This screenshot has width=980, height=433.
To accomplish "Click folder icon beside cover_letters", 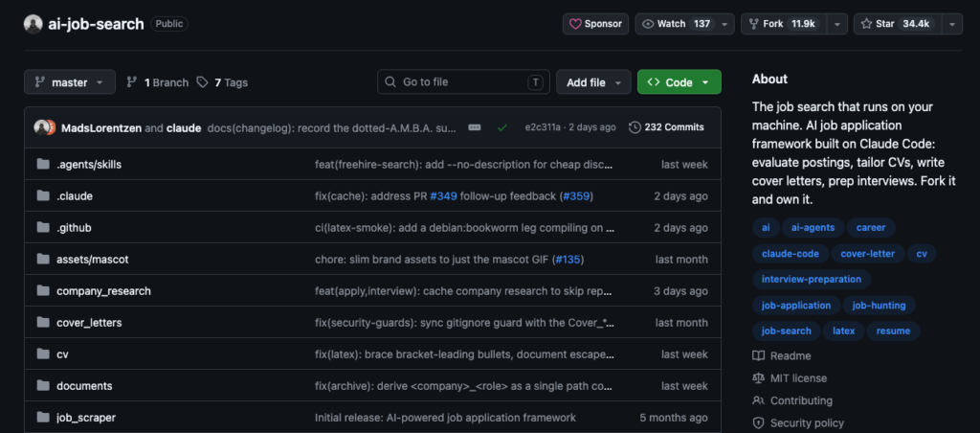I will pyautogui.click(x=43, y=323).
